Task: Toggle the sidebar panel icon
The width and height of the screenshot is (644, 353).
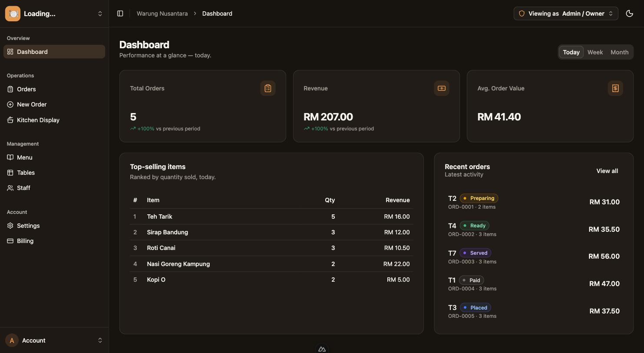Action: click(x=120, y=13)
